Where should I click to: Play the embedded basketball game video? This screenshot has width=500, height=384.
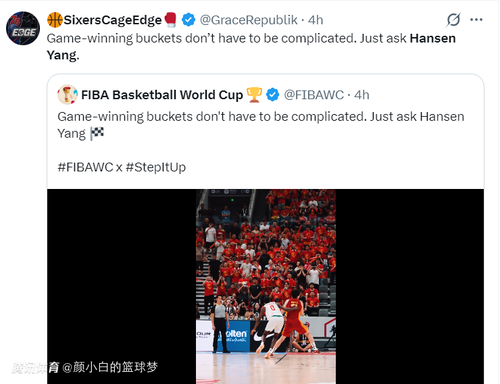[266, 286]
